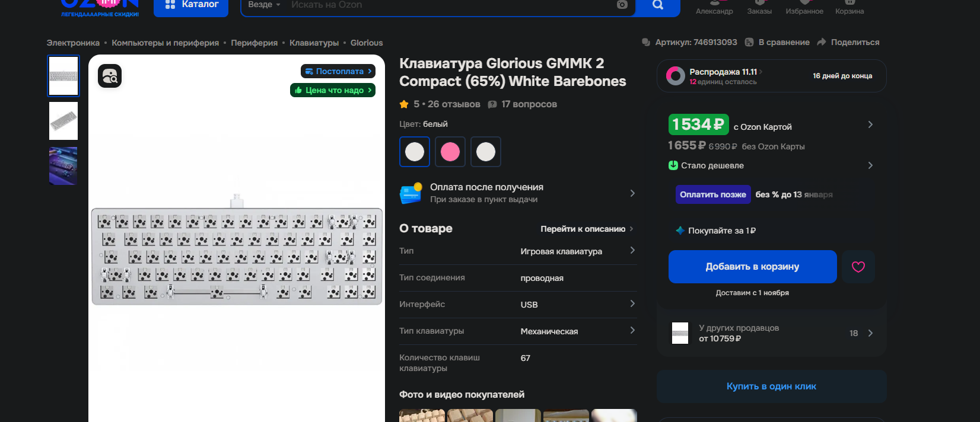This screenshot has width=980, height=422.
Task: Copy the Артикул 746913093 icon
Action: point(646,42)
